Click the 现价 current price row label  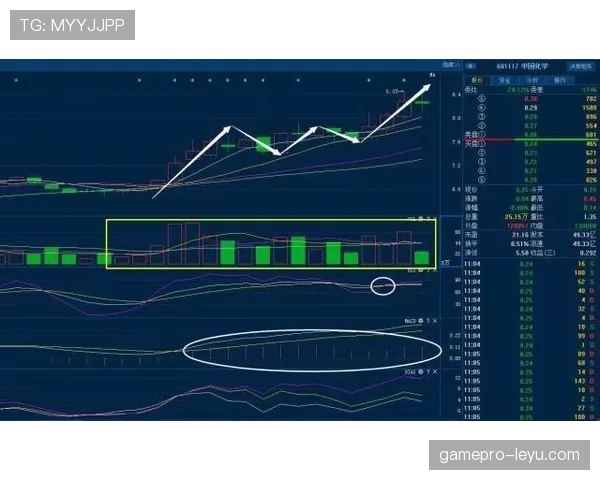pyautogui.click(x=471, y=190)
